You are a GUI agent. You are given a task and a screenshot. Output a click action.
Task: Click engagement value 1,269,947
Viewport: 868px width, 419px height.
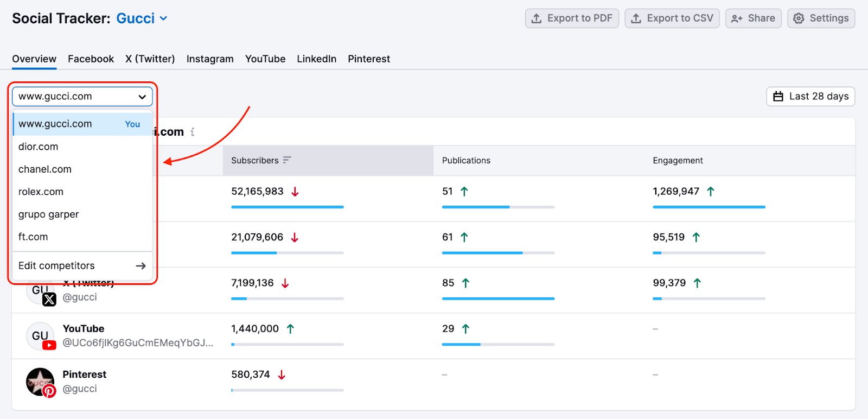(676, 192)
